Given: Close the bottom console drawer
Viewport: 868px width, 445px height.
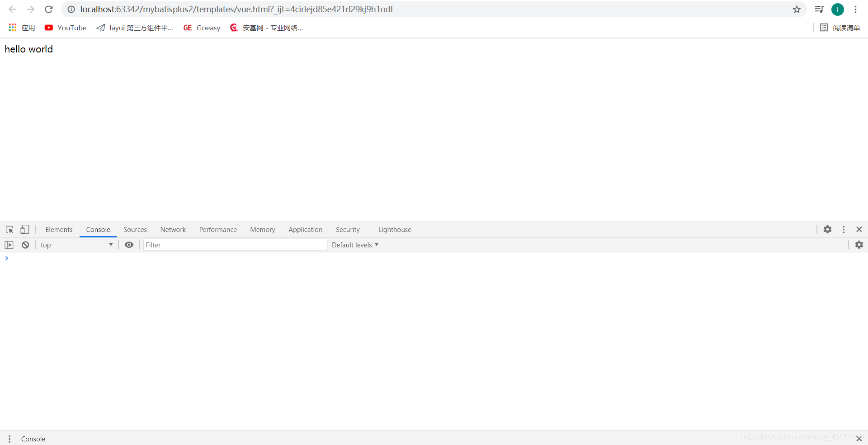Looking at the screenshot, I should 859,439.
